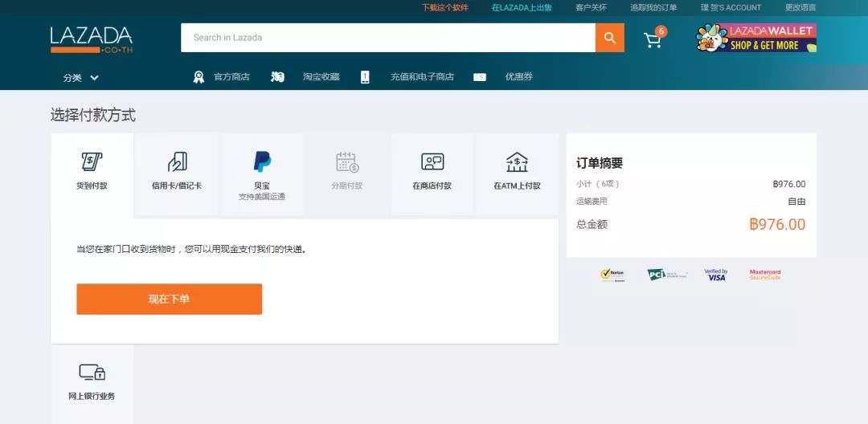Open the shopping cart icon
The width and height of the screenshot is (868, 424).
pyautogui.click(x=653, y=39)
